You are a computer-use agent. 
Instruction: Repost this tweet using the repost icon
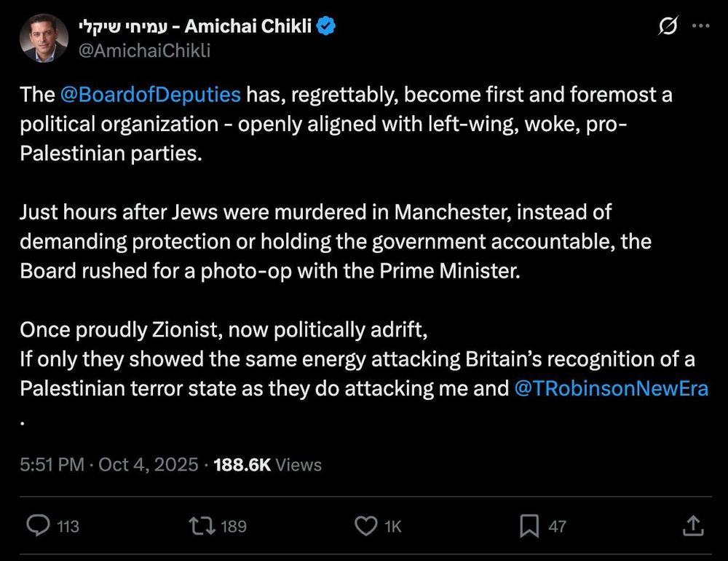click(x=200, y=525)
